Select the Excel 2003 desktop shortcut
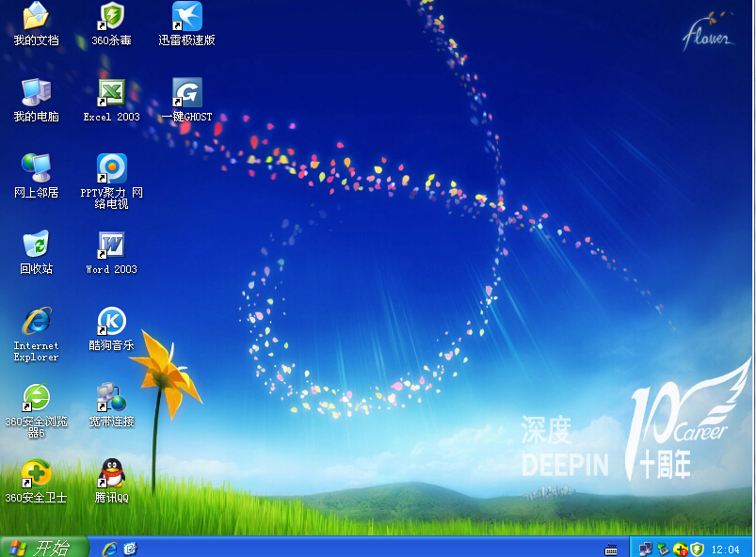Viewport: 756px width, 557px height. pos(111,93)
